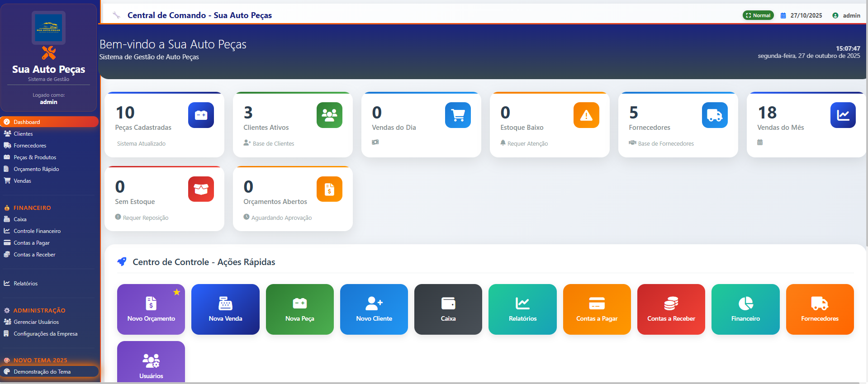This screenshot has height=384, width=868.
Task: Click the company logo image in sidebar
Action: click(48, 28)
